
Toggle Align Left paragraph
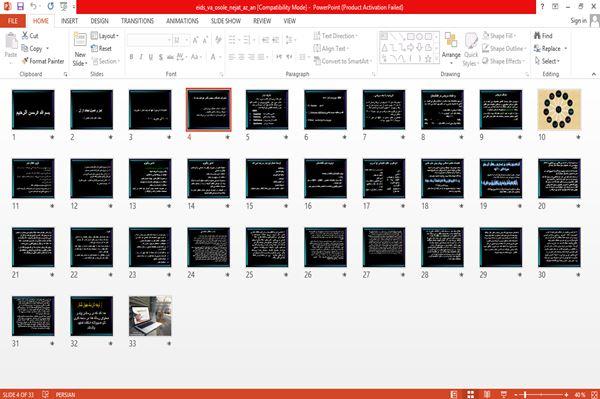pos(232,57)
